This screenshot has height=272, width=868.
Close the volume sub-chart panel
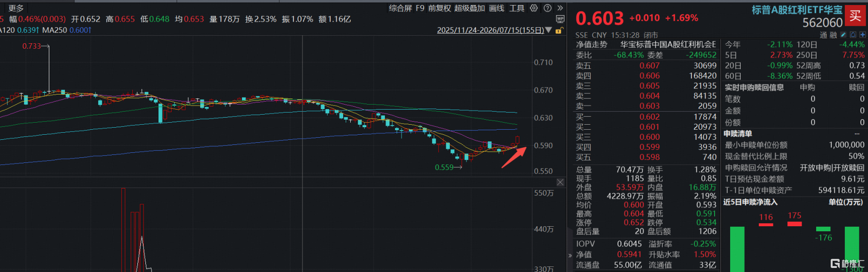click(560, 182)
